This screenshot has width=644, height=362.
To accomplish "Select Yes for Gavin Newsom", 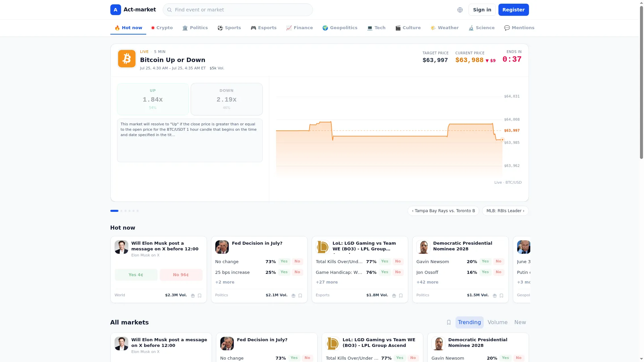I will point(485,261).
